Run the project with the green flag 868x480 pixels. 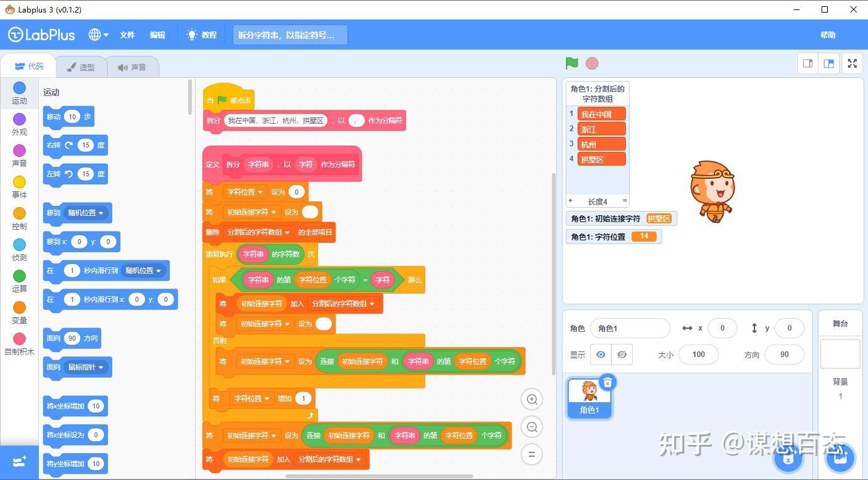click(571, 63)
